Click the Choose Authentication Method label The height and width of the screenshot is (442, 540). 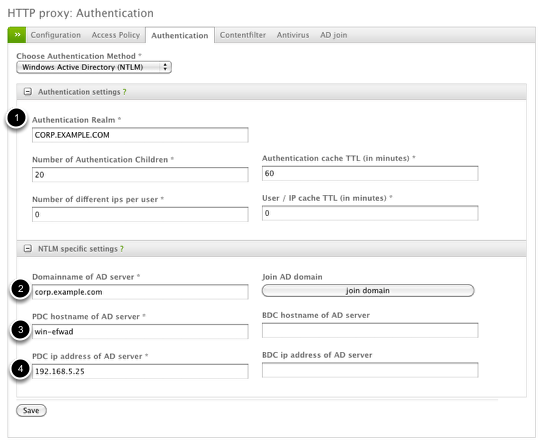tap(79, 56)
